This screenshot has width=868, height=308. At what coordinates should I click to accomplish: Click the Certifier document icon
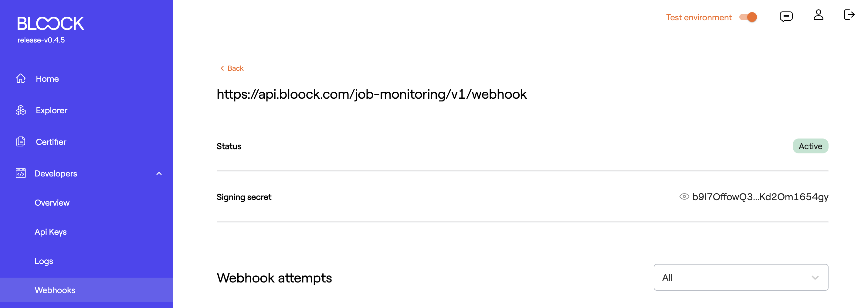[x=21, y=142]
